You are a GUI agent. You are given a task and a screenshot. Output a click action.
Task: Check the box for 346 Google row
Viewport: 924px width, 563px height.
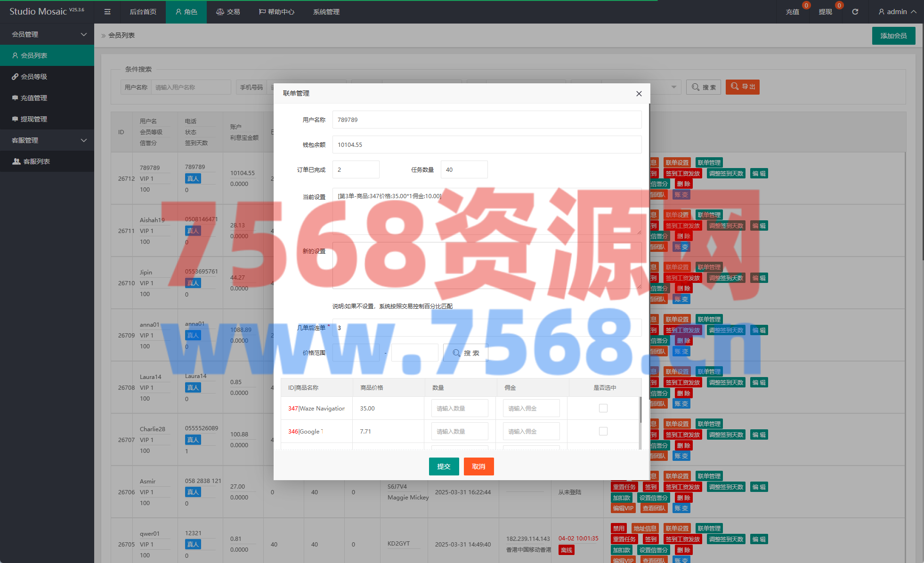coord(603,431)
